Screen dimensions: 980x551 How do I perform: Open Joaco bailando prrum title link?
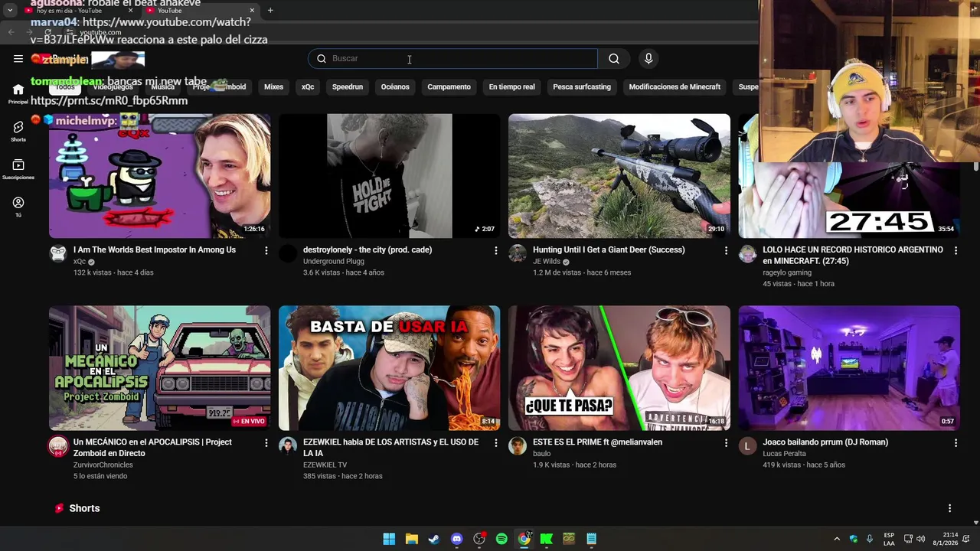coord(825,442)
